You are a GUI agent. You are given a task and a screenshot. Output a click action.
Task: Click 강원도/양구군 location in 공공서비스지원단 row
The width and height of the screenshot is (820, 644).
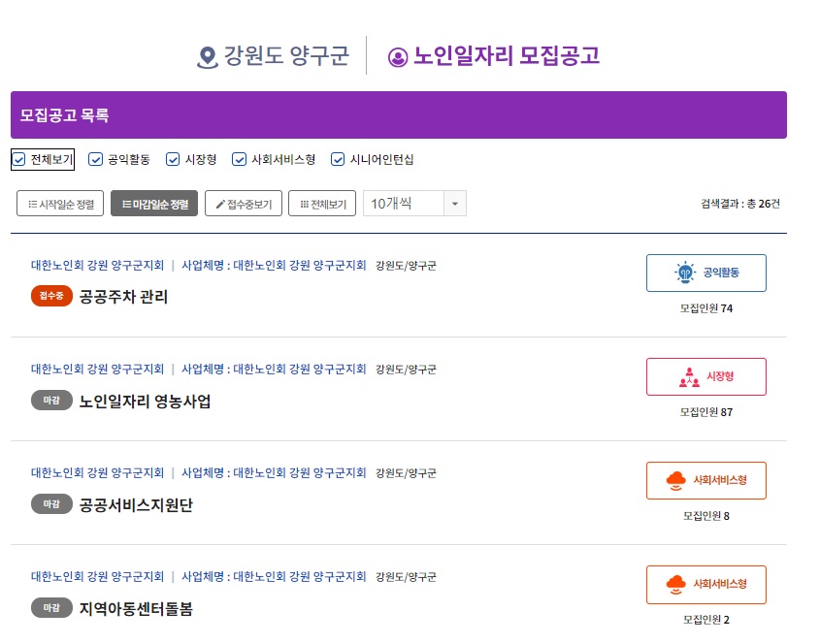[x=406, y=473]
